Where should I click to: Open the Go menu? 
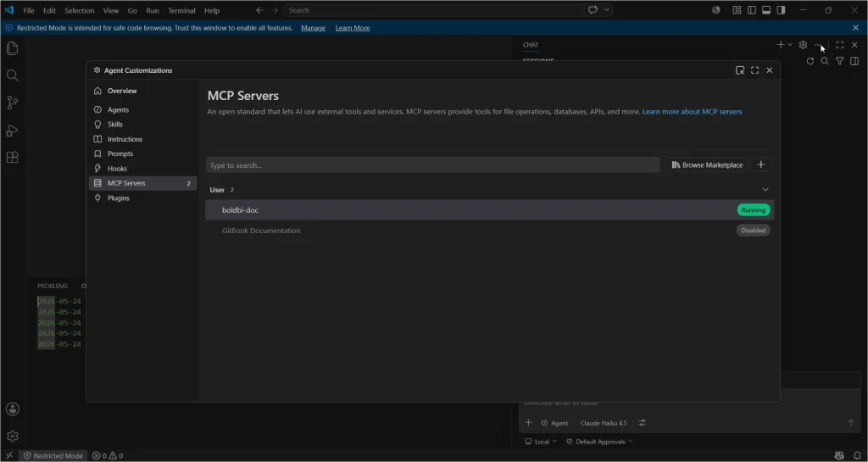(132, 10)
